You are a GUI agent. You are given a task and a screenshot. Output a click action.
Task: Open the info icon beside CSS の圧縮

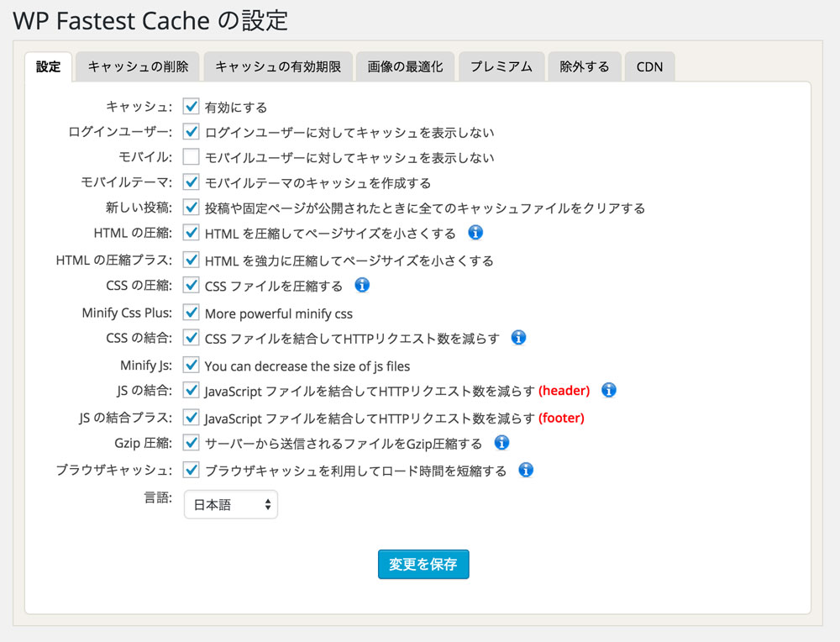(362, 285)
